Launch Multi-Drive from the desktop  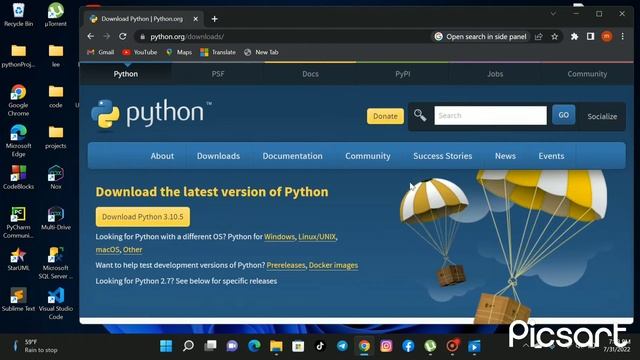click(56, 218)
